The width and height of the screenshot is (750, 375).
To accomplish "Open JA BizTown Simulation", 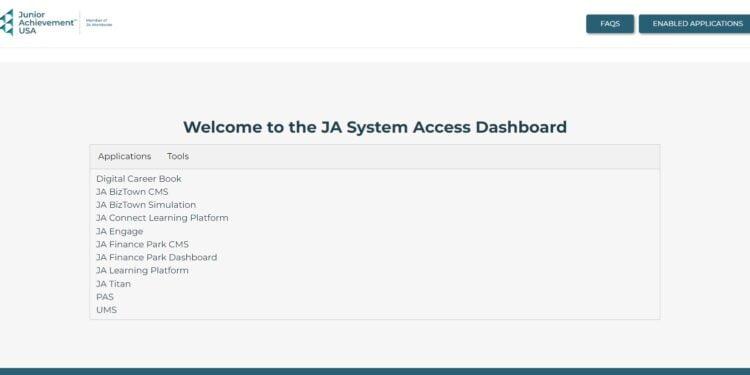I will [x=146, y=205].
